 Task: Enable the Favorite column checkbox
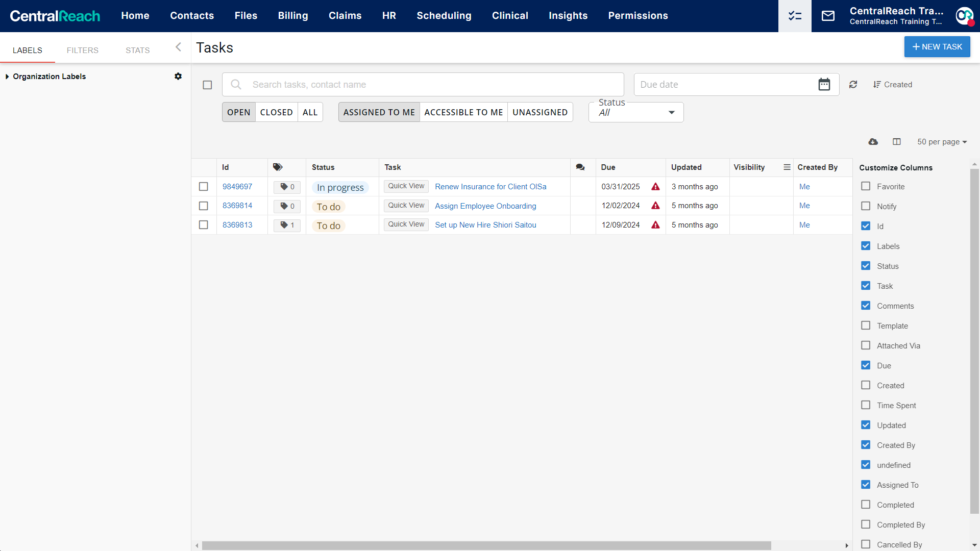point(866,186)
